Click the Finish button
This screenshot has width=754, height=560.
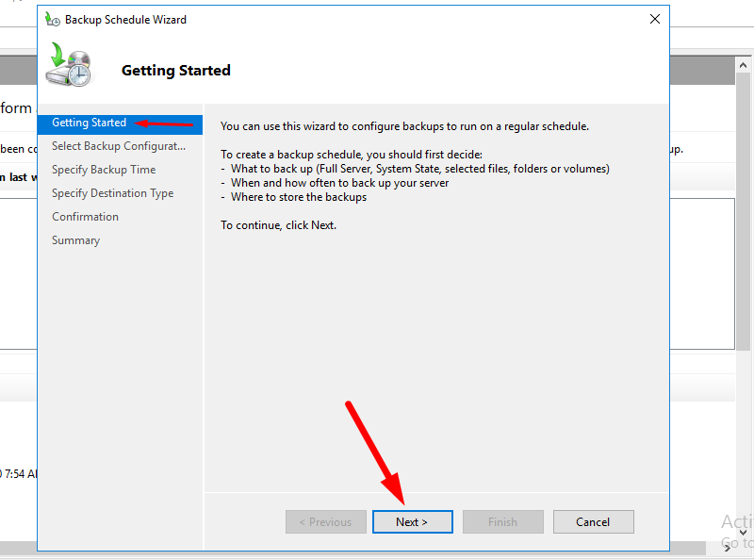coord(502,522)
